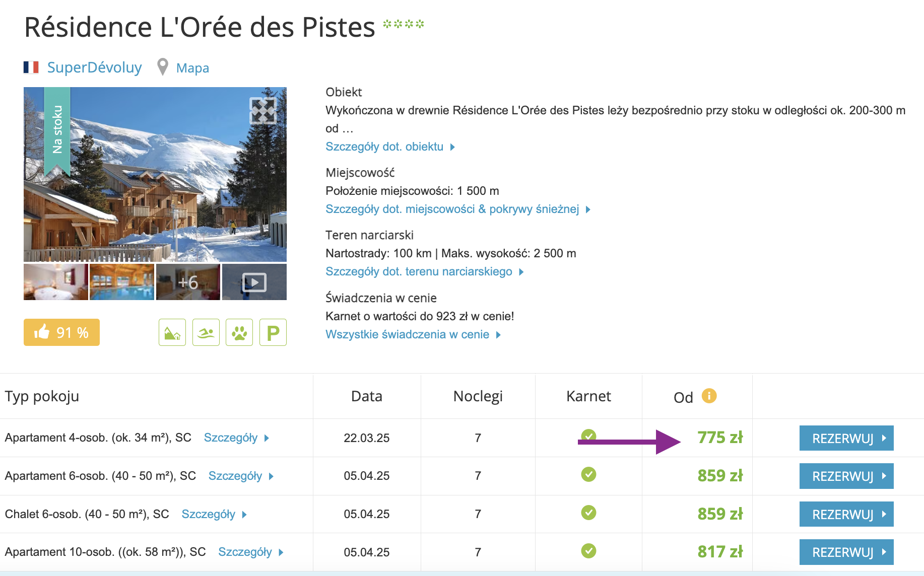
Task: Open Szczegóły dot. miejscowości & pokrywy śnieżnej
Action: 457,209
